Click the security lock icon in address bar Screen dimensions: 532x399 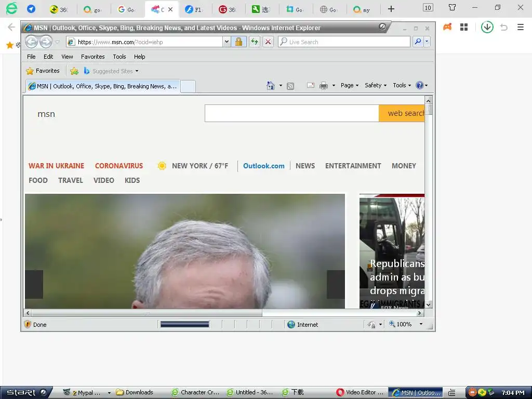point(238,42)
